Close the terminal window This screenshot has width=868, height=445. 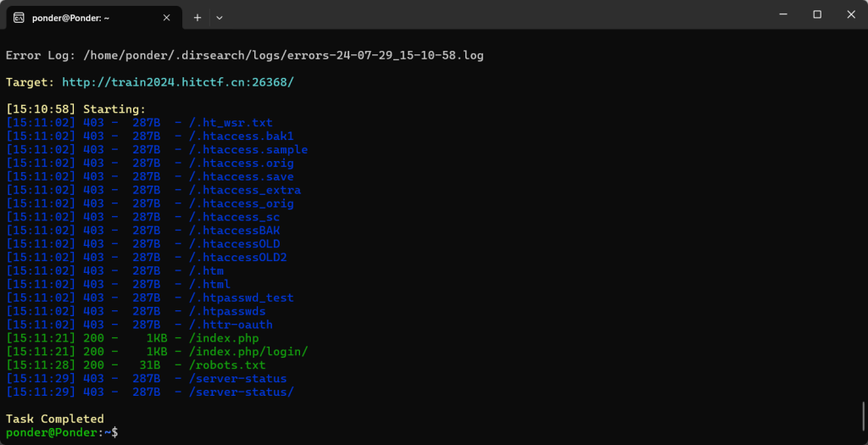pos(849,14)
